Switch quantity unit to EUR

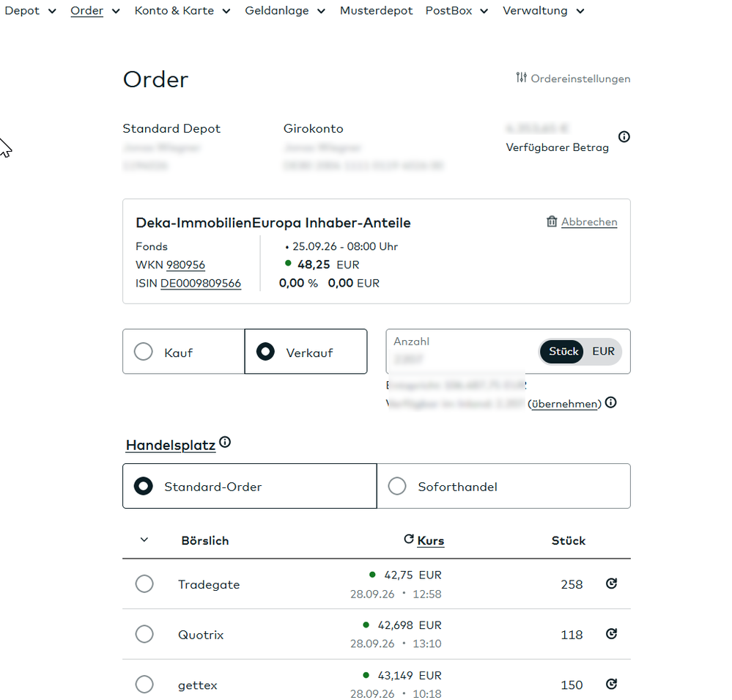point(603,351)
